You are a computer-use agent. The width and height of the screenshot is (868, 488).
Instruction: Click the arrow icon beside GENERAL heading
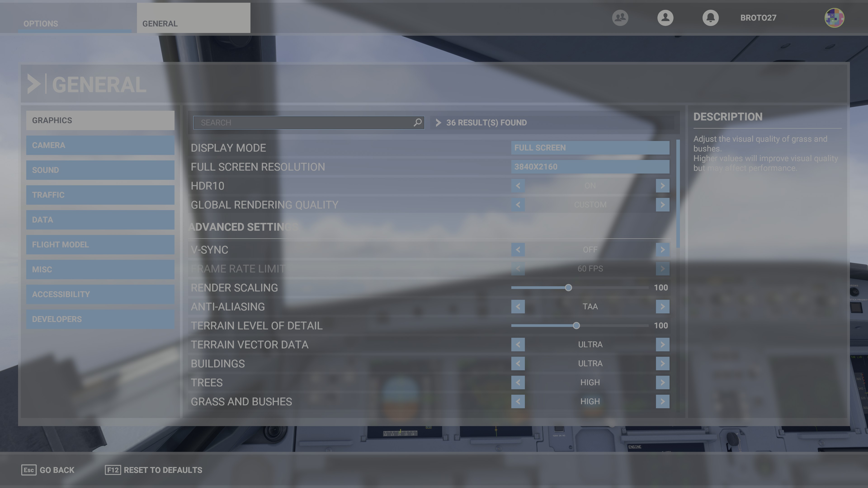click(x=34, y=84)
